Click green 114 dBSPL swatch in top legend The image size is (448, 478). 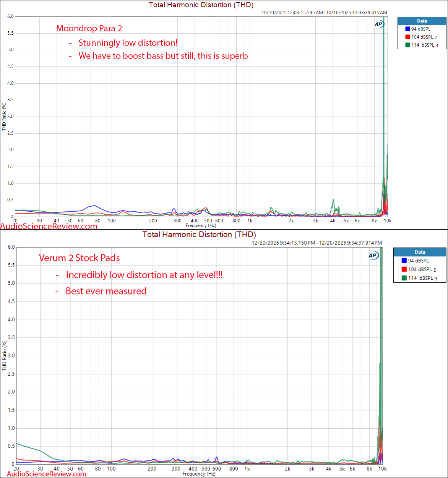[x=407, y=45]
